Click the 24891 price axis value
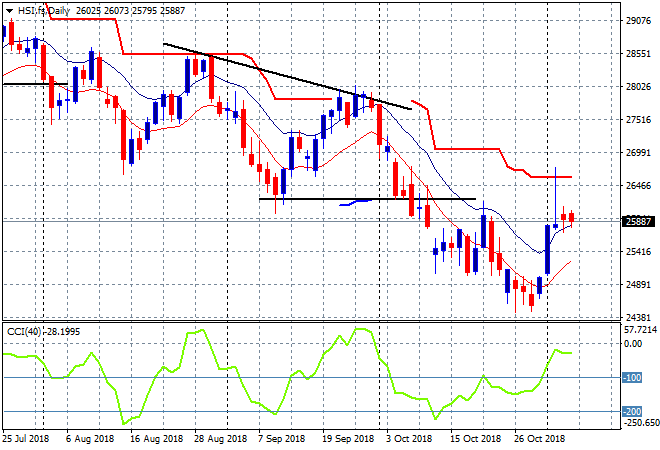This screenshot has height=450, width=660. (x=639, y=285)
